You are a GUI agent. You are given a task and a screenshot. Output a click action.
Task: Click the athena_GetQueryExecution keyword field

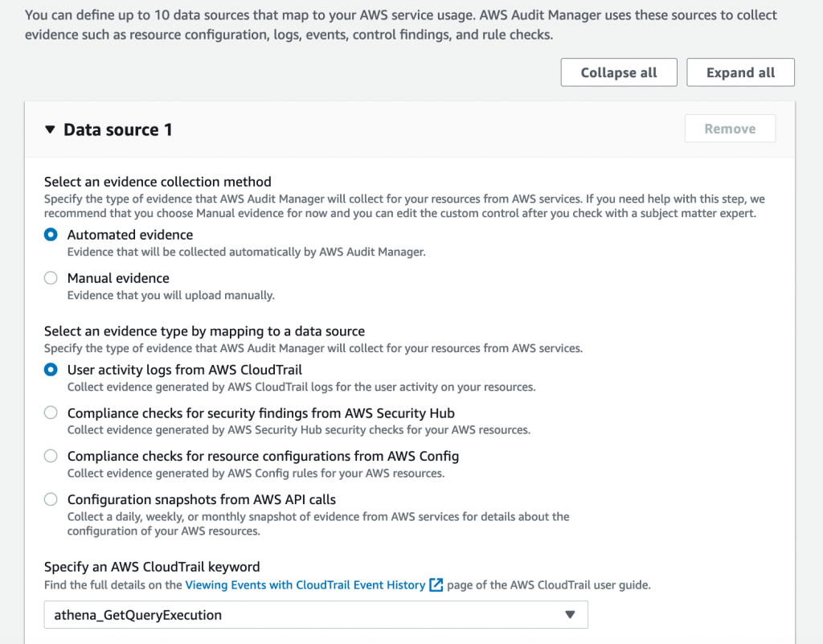click(316, 614)
